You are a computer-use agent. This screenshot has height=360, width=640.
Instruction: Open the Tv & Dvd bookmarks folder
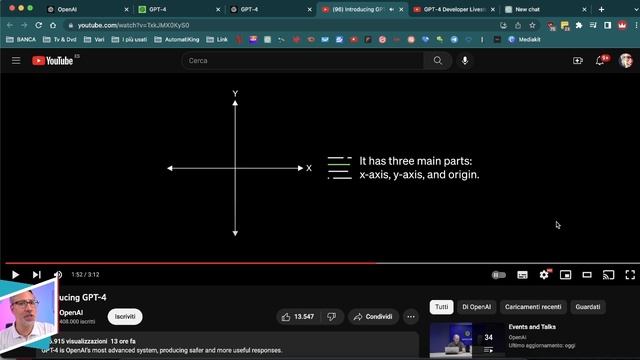(60, 40)
